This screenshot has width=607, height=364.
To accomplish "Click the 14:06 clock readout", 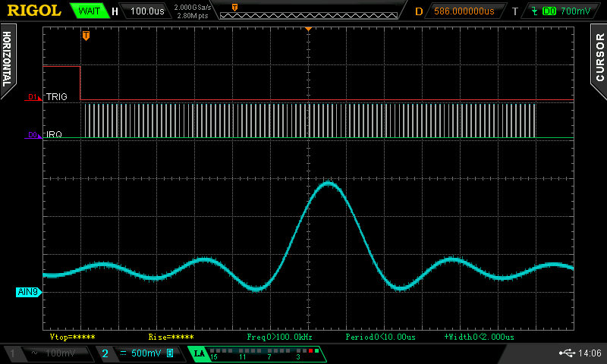I will tap(590, 353).
